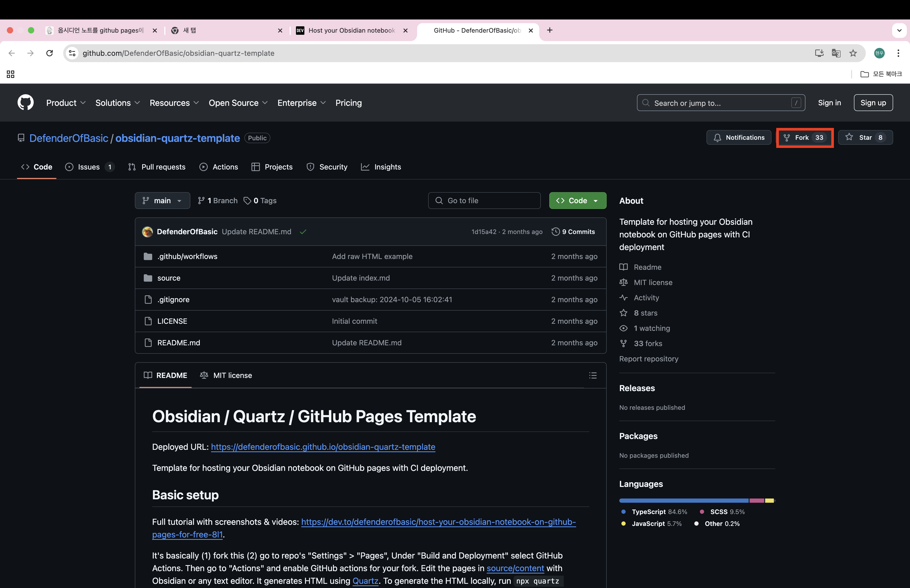Click the JavaScript language entry
The width and height of the screenshot is (910, 588).
(x=651, y=524)
